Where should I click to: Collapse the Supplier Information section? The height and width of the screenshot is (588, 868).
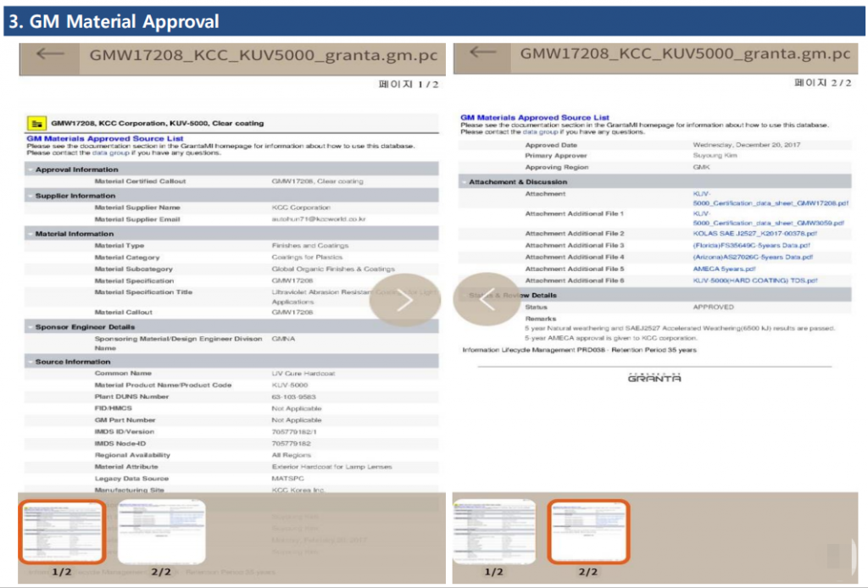tap(30, 196)
